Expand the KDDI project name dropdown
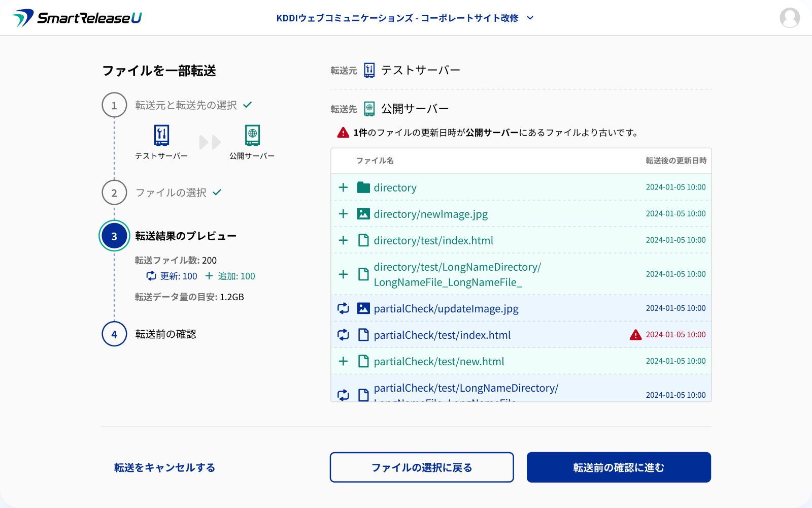The width and height of the screenshot is (812, 508). (x=397, y=18)
